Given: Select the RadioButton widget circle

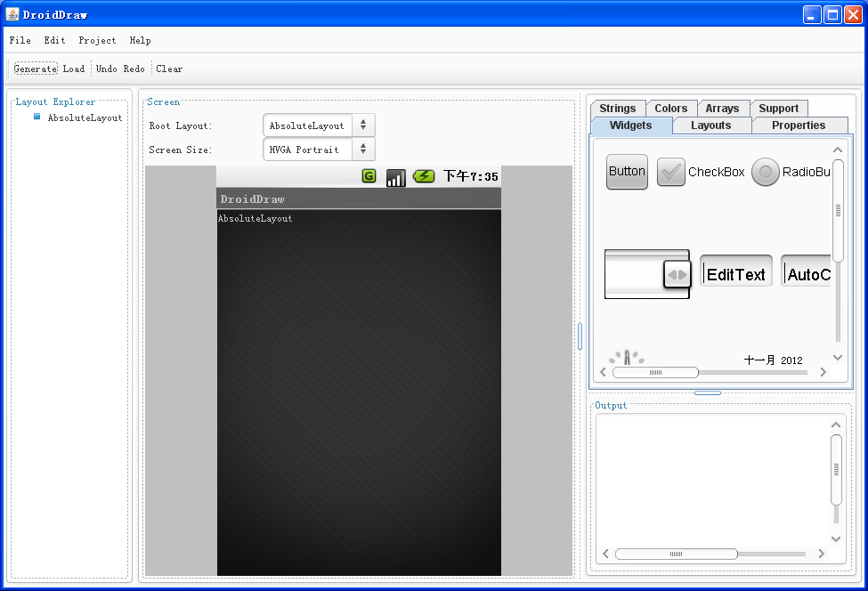Looking at the screenshot, I should point(765,172).
